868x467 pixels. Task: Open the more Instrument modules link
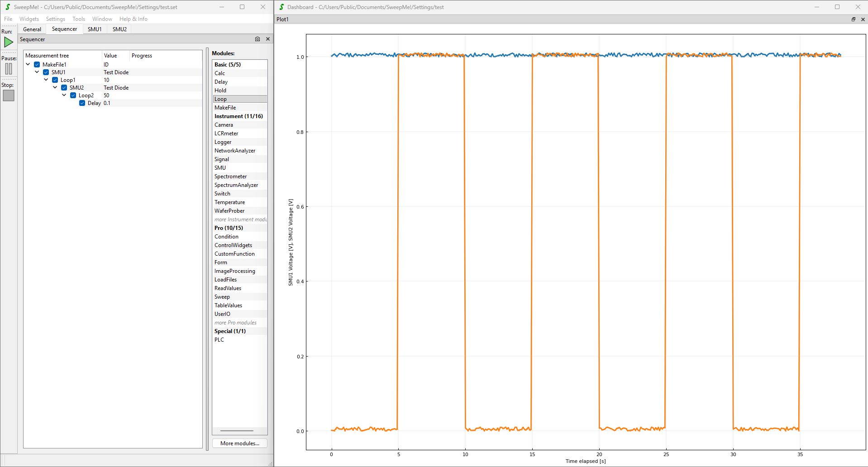(x=240, y=219)
